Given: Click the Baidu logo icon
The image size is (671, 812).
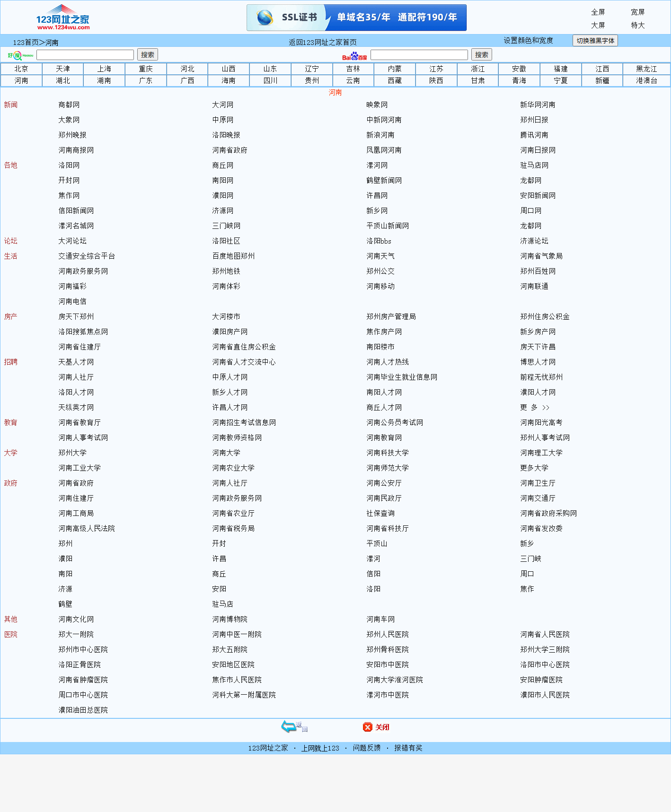Looking at the screenshot, I should 354,56.
